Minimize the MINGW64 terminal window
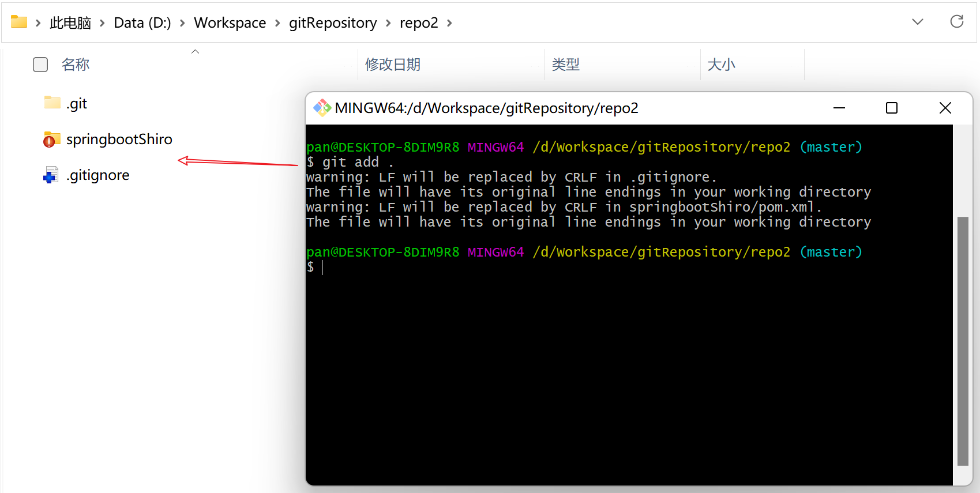The width and height of the screenshot is (980, 493). [x=839, y=108]
